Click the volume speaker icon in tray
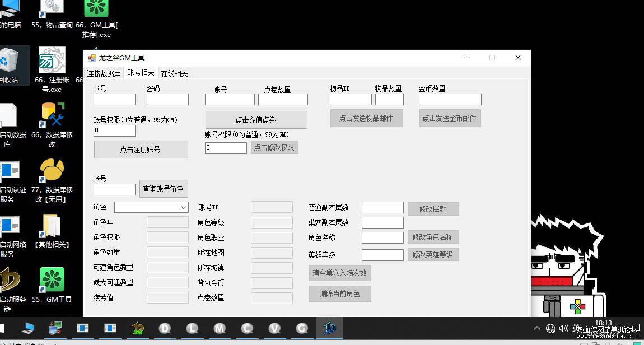 563,328
